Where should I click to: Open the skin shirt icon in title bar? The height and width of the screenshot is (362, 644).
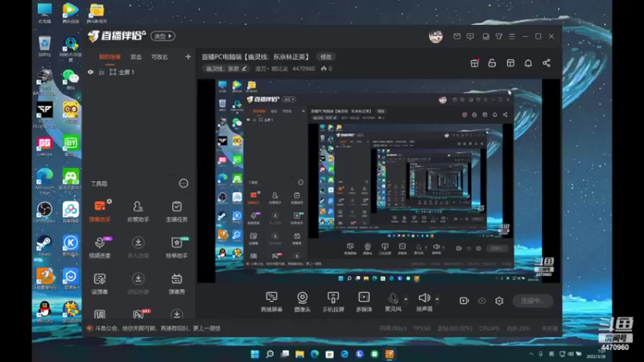(x=498, y=36)
